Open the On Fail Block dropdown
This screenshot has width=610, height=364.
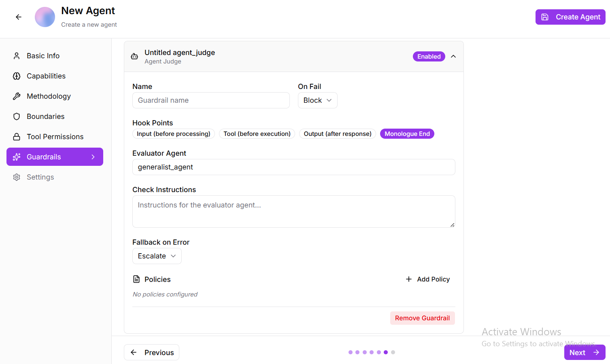317,100
